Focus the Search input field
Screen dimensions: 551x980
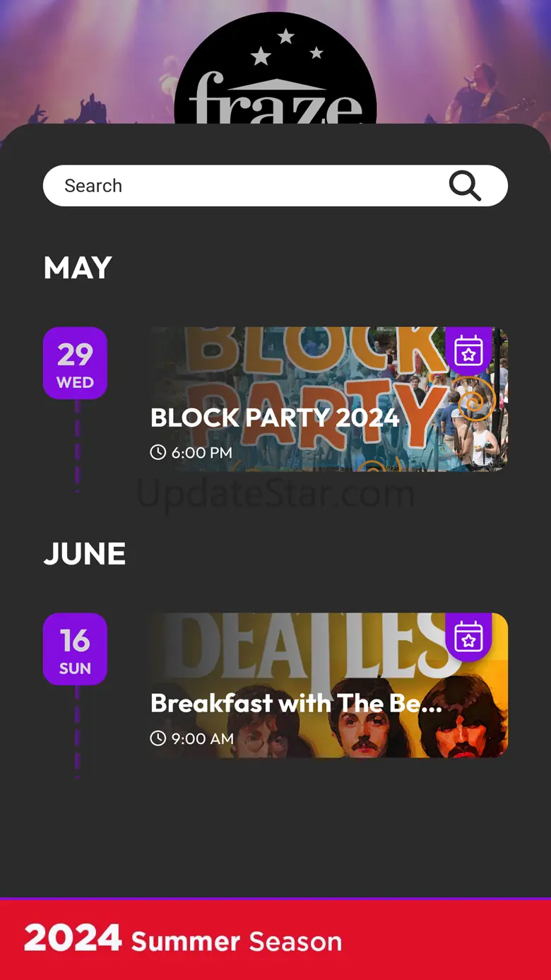click(275, 186)
